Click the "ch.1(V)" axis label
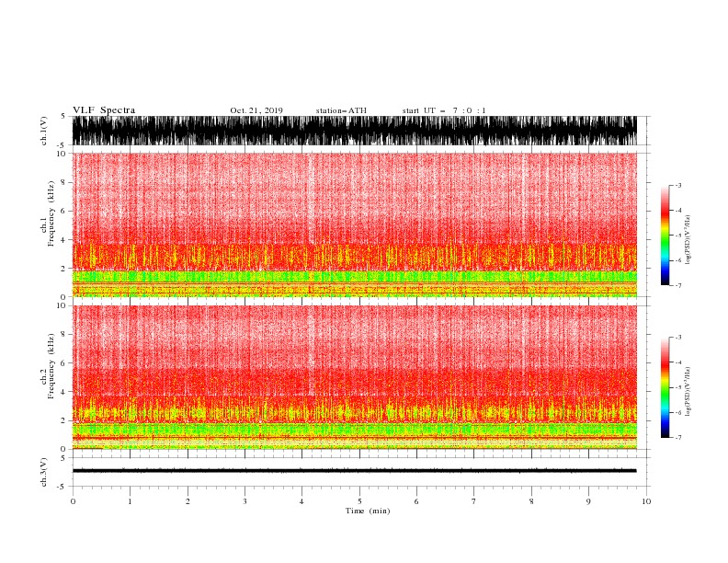728x563 pixels. pyautogui.click(x=44, y=131)
